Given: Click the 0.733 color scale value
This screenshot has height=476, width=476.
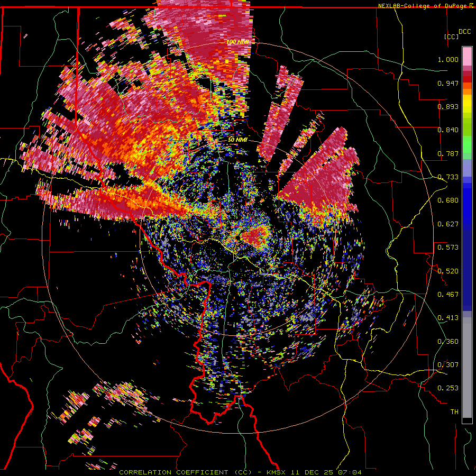Looking at the screenshot, I should [448, 177].
